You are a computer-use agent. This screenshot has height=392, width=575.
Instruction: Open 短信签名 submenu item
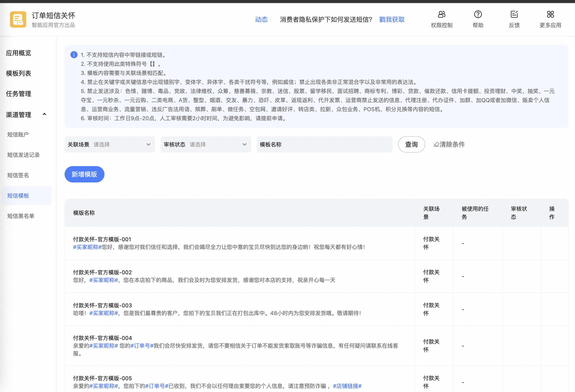18,175
